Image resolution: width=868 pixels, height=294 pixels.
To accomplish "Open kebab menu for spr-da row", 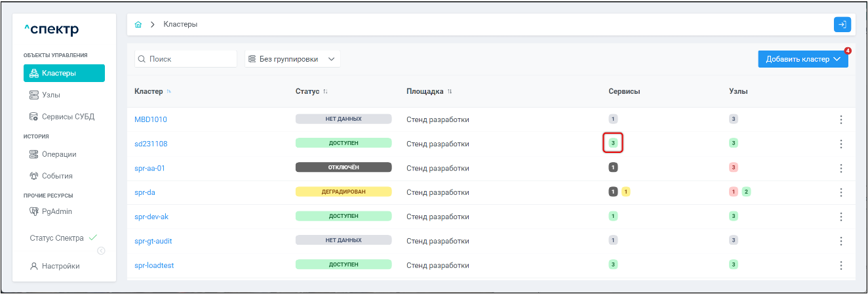I will (841, 192).
